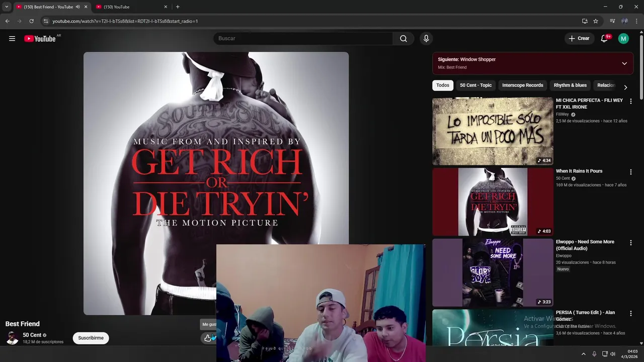Bookmark this page with the star

596,21
